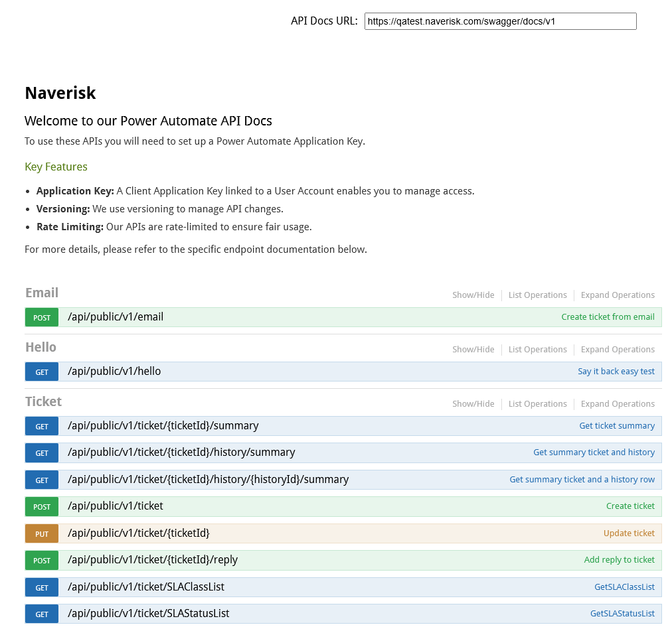Toggle Show/Hide for the Ticket section
This screenshot has width=672, height=631.
[x=473, y=404]
